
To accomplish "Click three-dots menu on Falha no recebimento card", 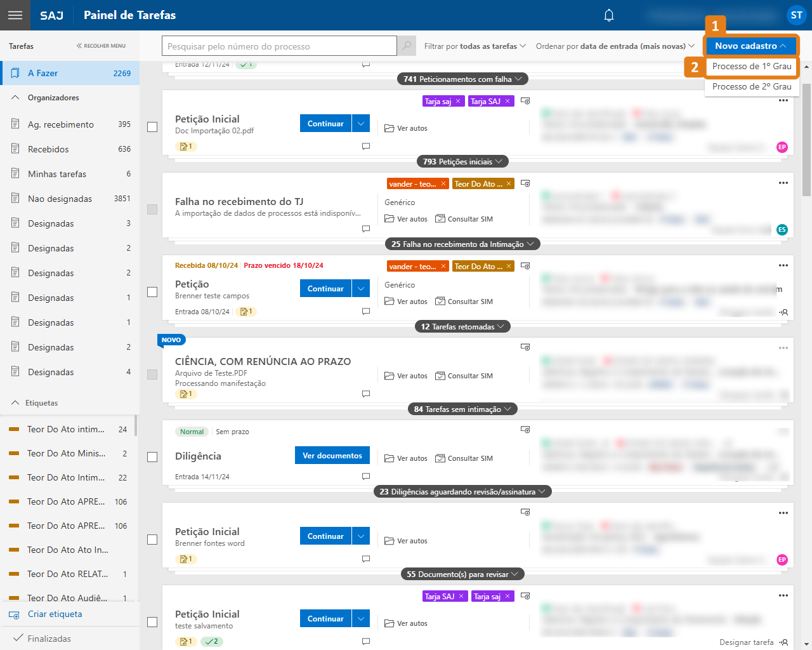I will (783, 183).
